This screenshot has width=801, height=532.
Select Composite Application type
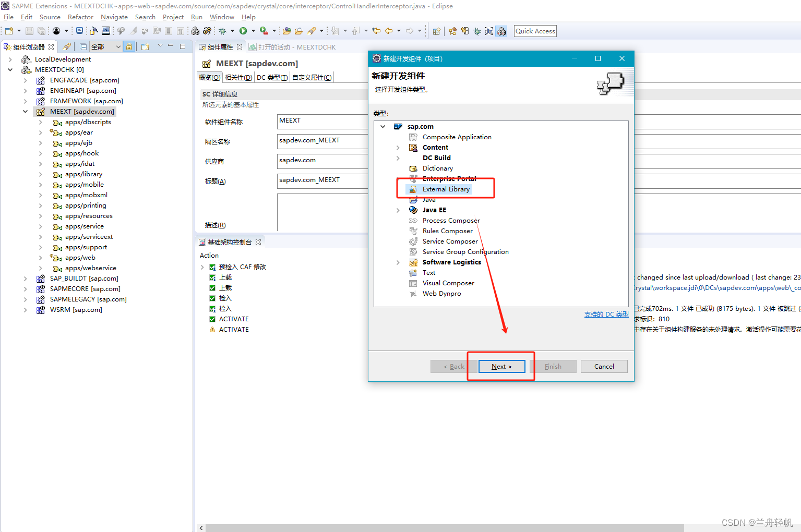[x=457, y=137]
